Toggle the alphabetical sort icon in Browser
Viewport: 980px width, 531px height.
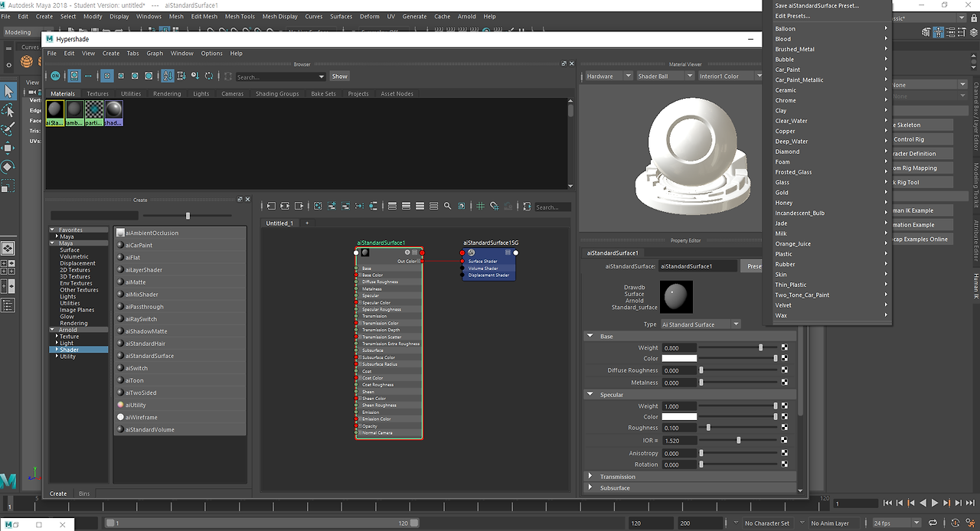coord(168,76)
